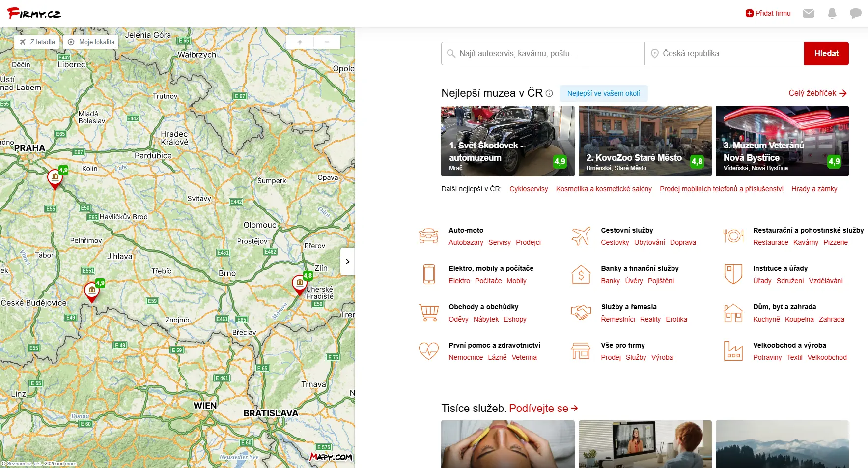The height and width of the screenshot is (468, 868).
Task: Click Podívejte se link with arrow
Action: [x=543, y=409]
